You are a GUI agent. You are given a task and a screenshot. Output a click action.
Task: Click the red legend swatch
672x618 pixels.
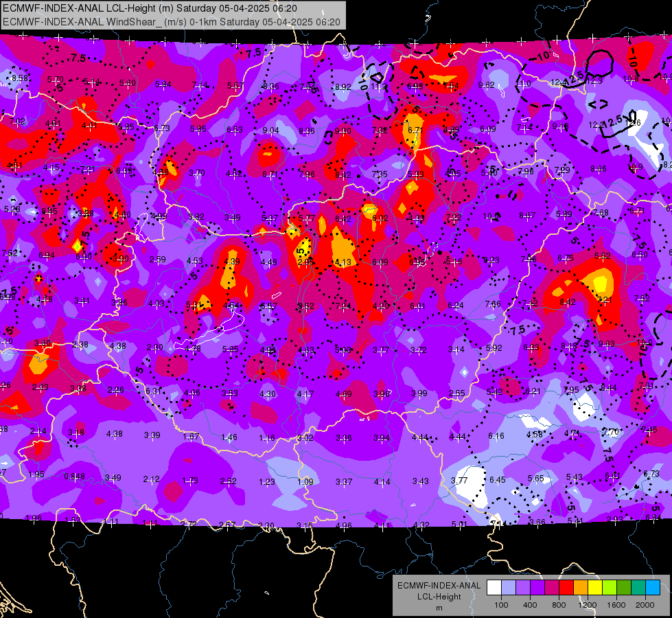tap(566, 588)
